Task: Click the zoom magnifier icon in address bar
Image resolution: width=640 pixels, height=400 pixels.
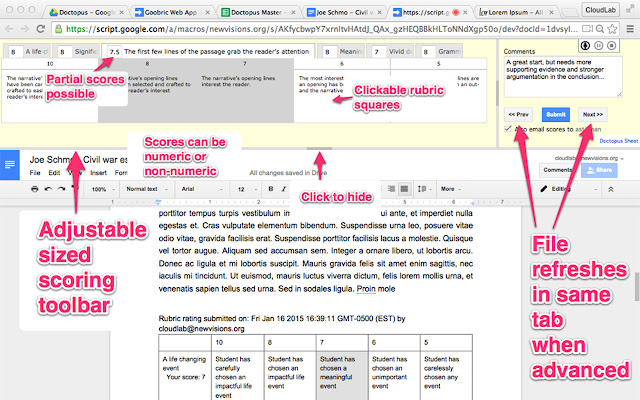Action: [x=600, y=29]
